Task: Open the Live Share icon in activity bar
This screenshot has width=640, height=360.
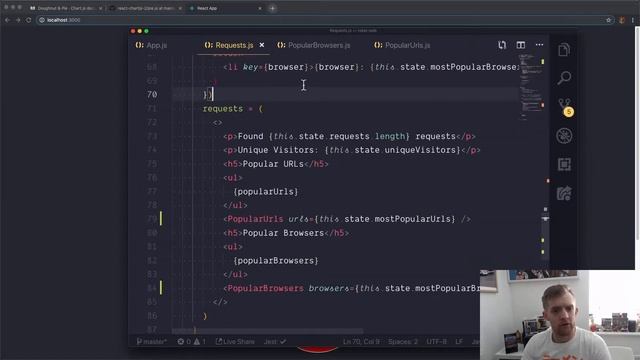Action: coord(564,193)
